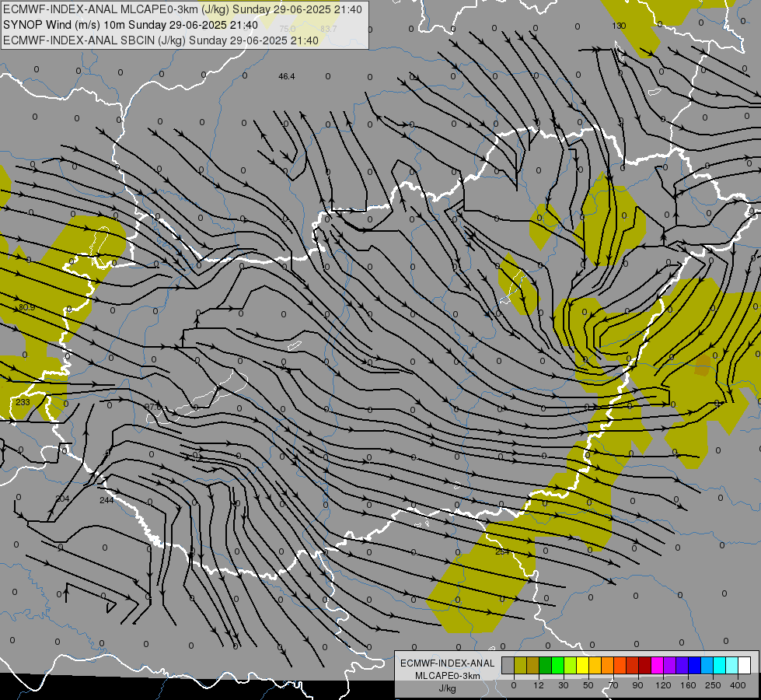Click the map value 46.4

[287, 76]
